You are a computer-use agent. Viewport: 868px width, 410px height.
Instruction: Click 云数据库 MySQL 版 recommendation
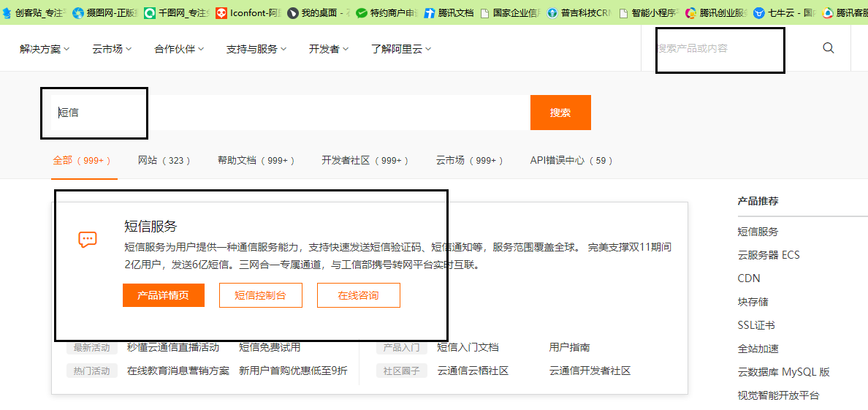coord(784,372)
